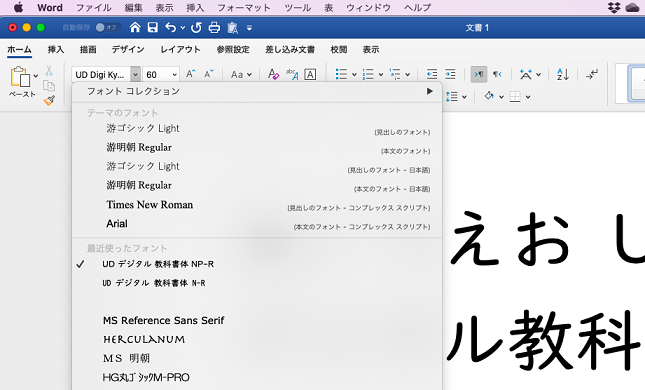645x390 pixels.
Task: Choose 游ゴシック Light 見出しのフォント - 日本語 entry
Action: coord(257,166)
